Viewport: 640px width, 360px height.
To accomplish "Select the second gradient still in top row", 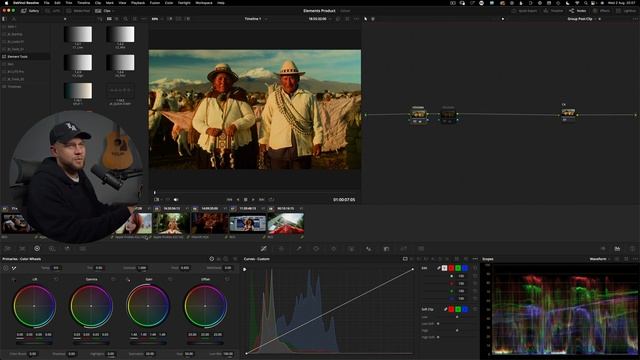I will [120, 35].
